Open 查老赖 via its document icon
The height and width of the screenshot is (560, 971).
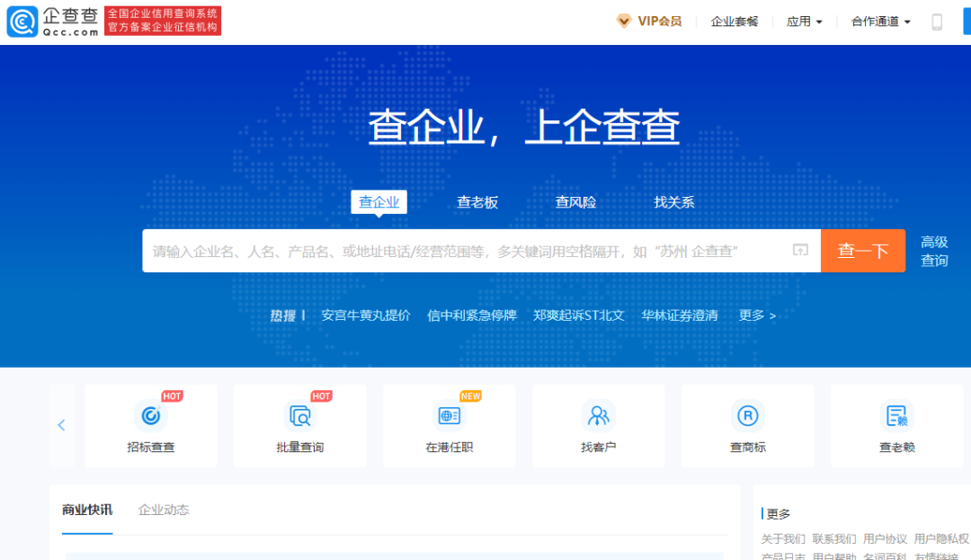coord(896,415)
